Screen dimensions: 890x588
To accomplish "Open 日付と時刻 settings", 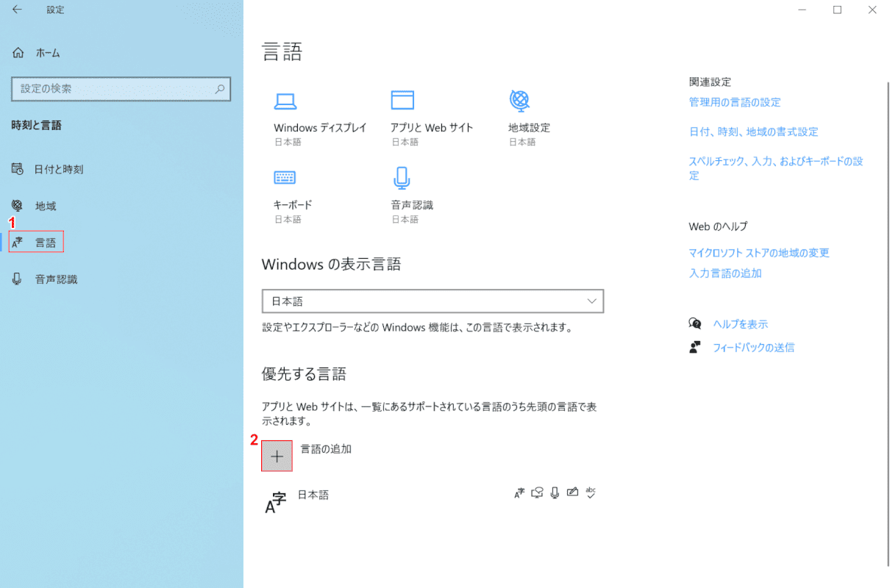I will point(48,169).
